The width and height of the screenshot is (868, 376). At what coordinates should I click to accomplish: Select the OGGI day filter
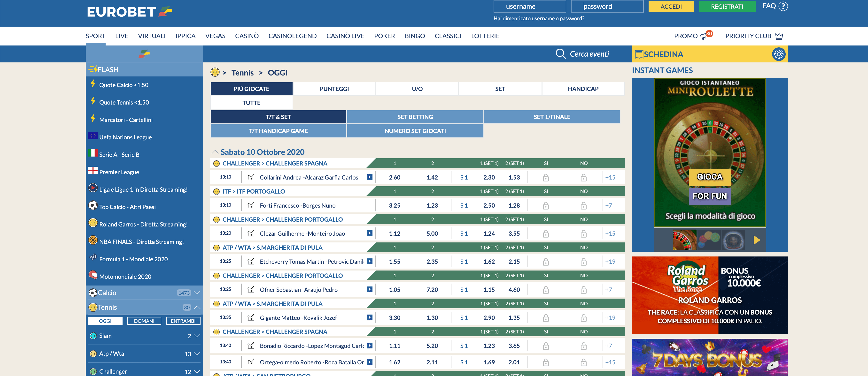point(105,321)
